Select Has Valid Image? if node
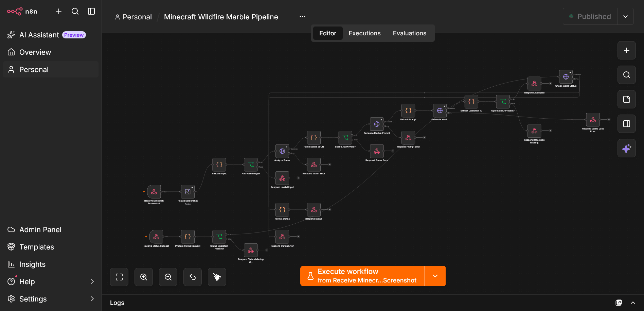Screen dimensions: 644x311 [251, 165]
